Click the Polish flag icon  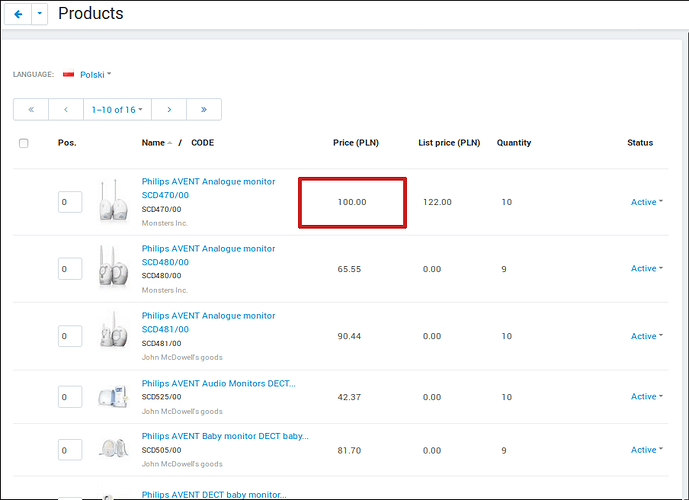69,74
